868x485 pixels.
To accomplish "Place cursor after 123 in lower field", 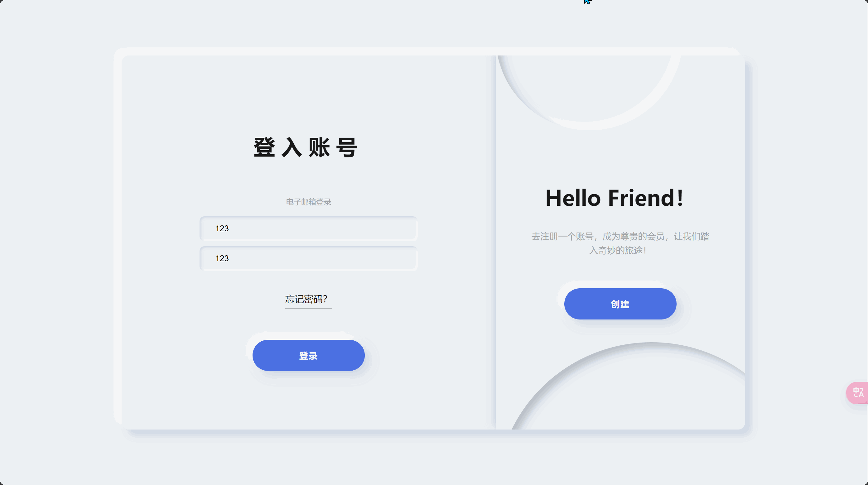I will [229, 259].
